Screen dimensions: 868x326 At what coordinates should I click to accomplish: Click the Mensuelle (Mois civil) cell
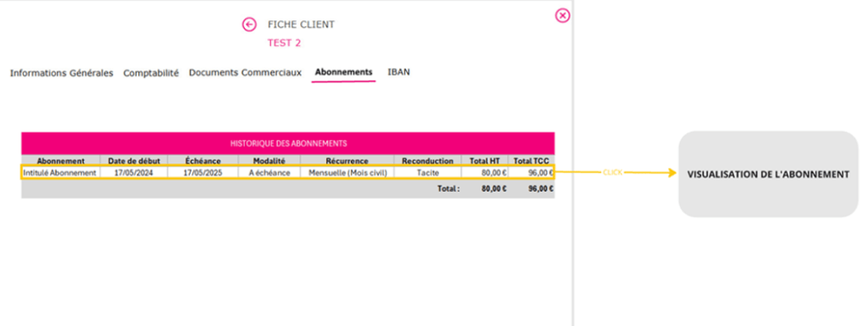tap(347, 172)
